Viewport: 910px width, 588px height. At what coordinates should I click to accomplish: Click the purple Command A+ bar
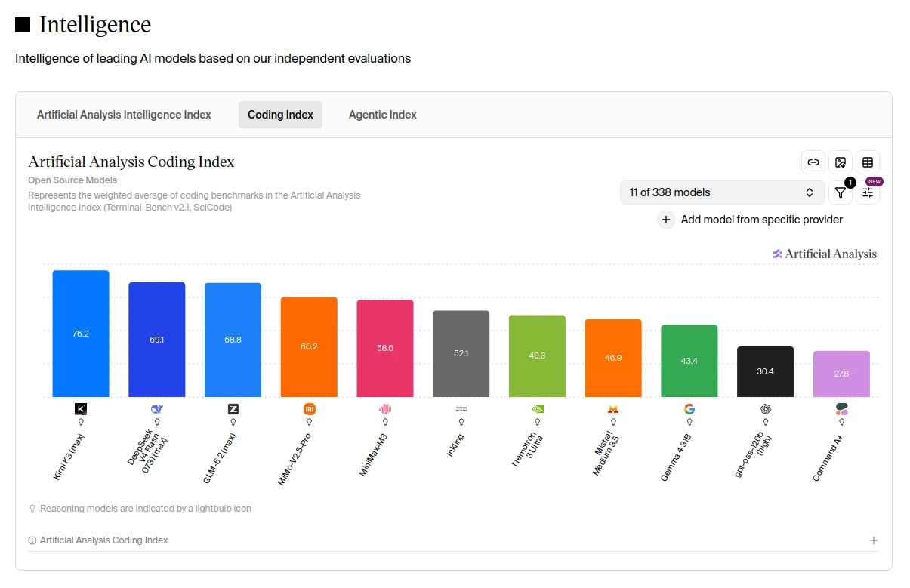[841, 374]
